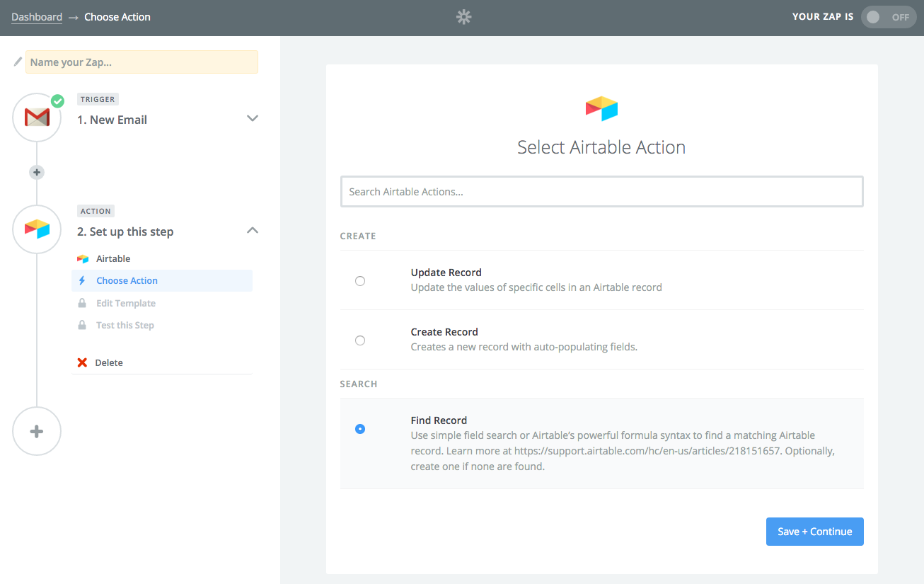
Task: Click the Name your Zap field
Action: 142,62
